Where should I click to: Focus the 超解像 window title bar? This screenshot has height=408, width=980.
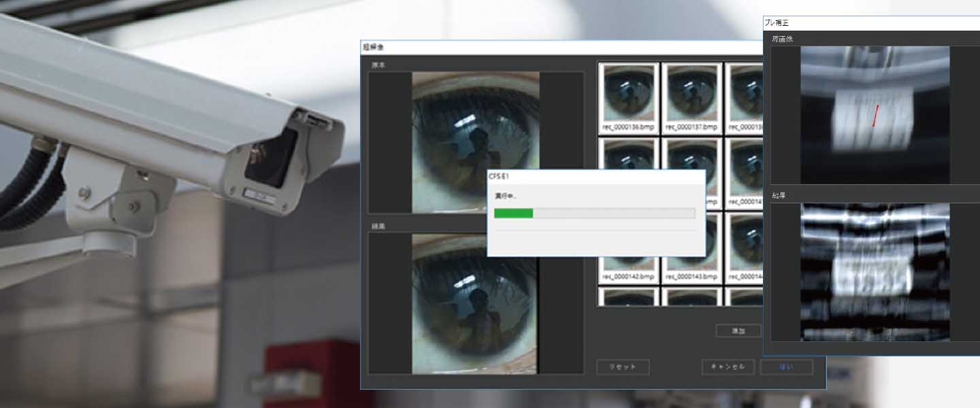(x=558, y=47)
